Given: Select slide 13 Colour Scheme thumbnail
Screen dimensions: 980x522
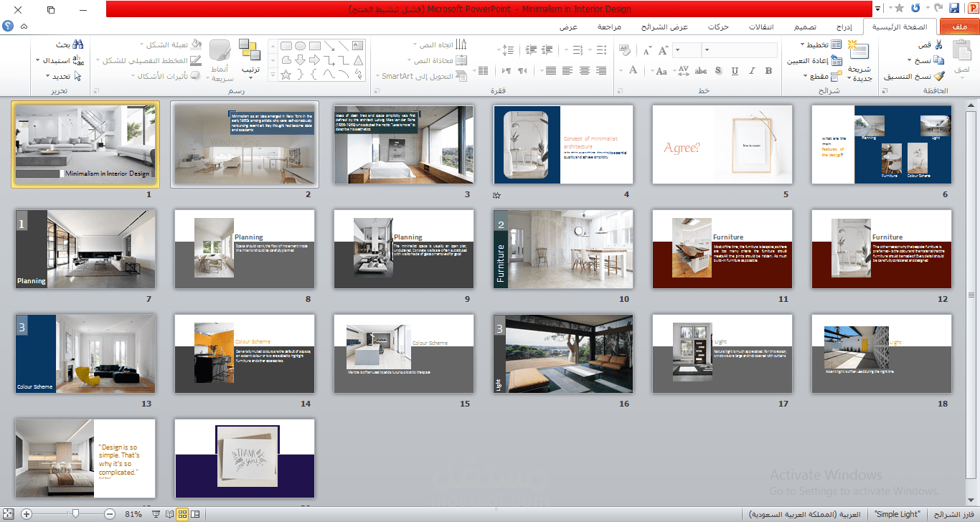Looking at the screenshot, I should coord(85,353).
